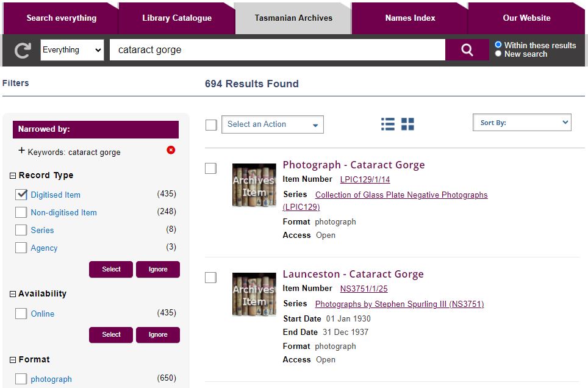The height and width of the screenshot is (388, 588).
Task: Open the Everything search scope dropdown
Action: [x=73, y=50]
